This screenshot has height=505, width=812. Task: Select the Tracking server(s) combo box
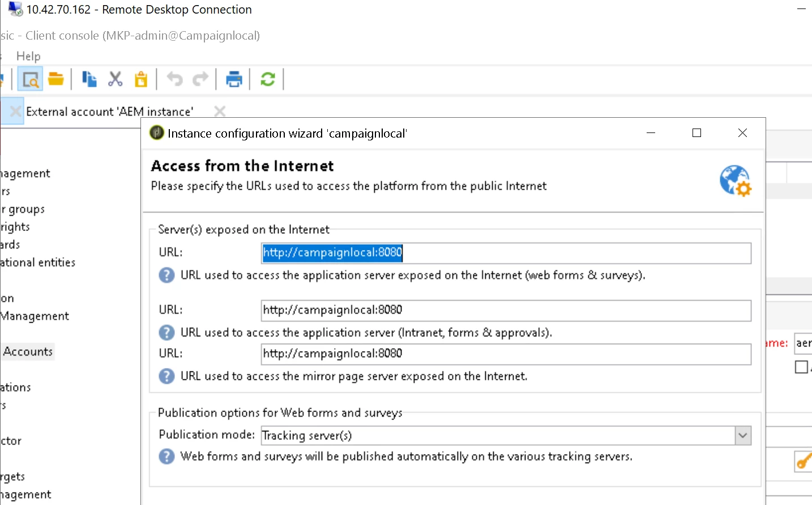pyautogui.click(x=506, y=435)
